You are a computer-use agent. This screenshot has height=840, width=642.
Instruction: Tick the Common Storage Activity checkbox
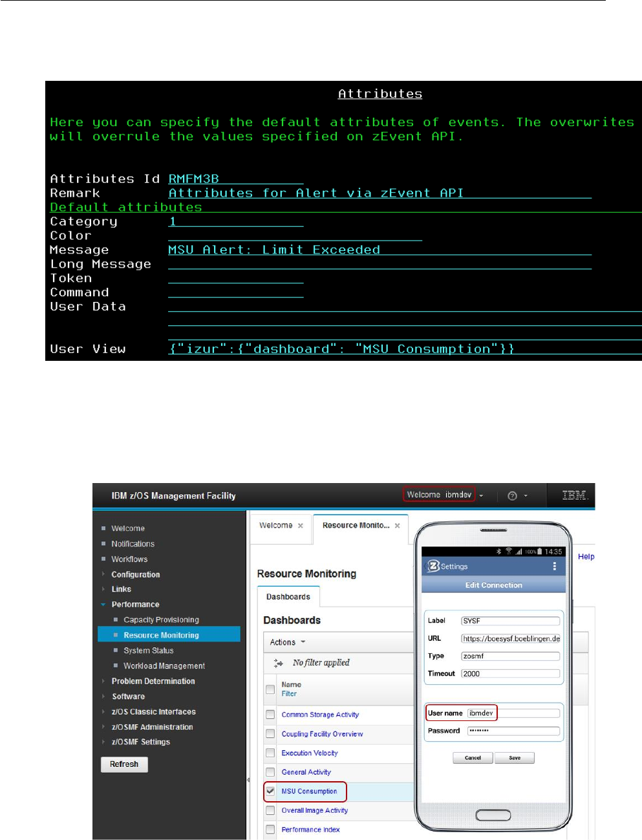tap(270, 715)
